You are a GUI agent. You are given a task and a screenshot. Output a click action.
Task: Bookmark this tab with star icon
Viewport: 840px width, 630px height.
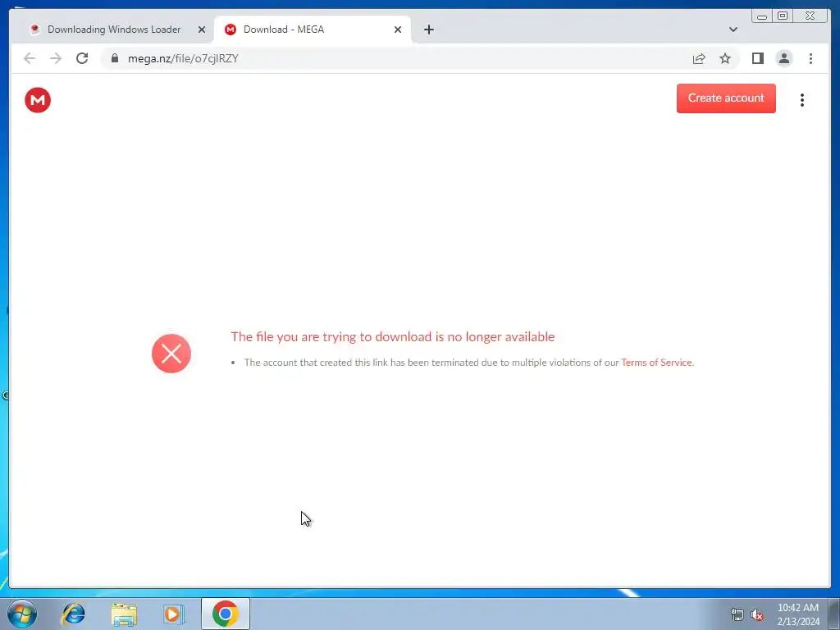click(725, 58)
